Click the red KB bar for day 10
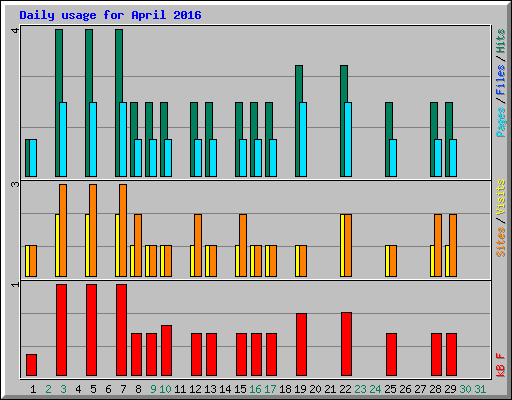This screenshot has height=400, width=512. (166, 351)
